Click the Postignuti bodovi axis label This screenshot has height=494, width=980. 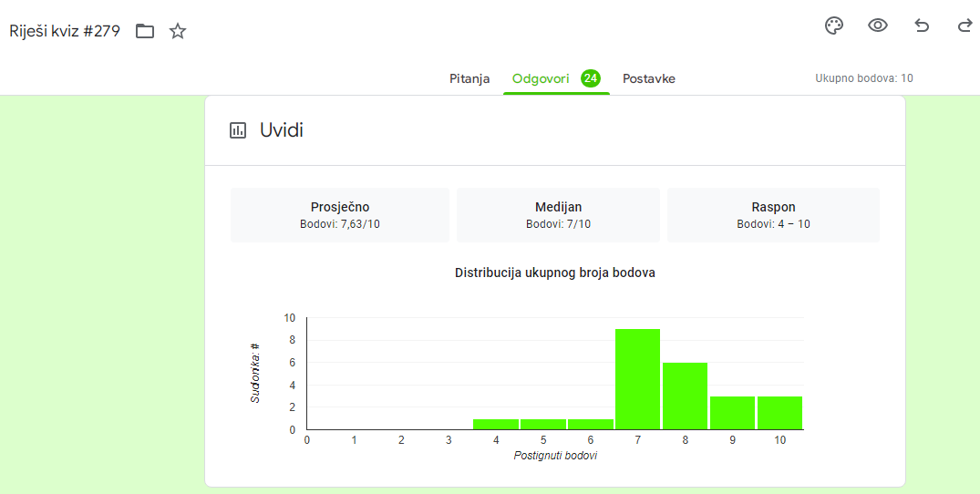[555, 456]
